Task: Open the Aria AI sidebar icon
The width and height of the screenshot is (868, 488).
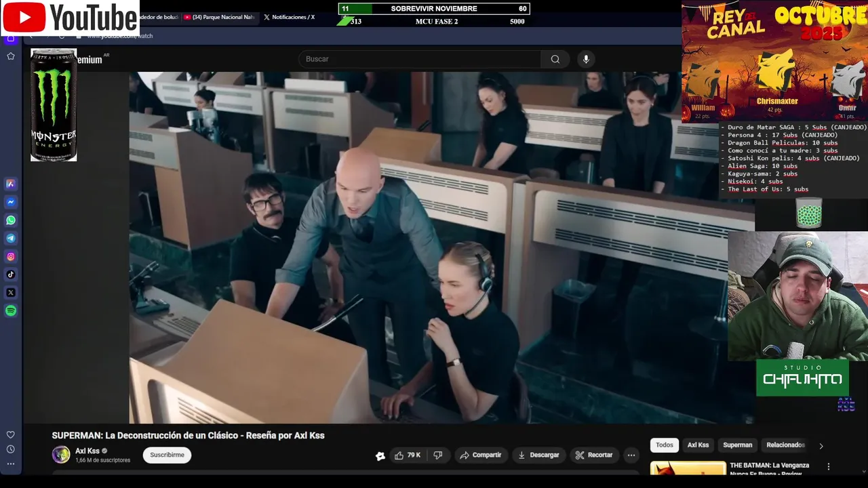Action: click(11, 184)
